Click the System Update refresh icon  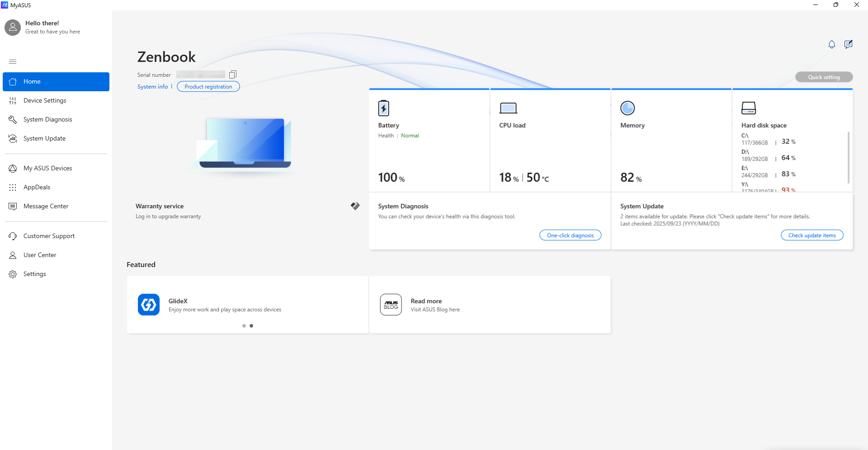pos(13,138)
